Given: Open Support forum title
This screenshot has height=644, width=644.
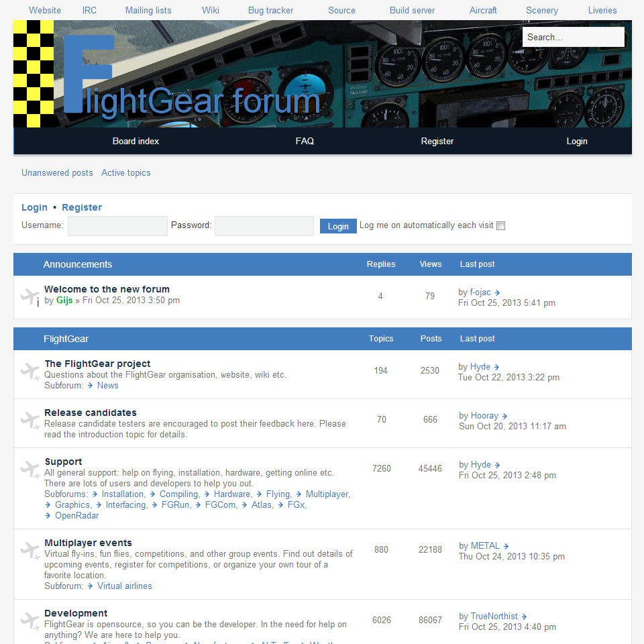Looking at the screenshot, I should (63, 462).
